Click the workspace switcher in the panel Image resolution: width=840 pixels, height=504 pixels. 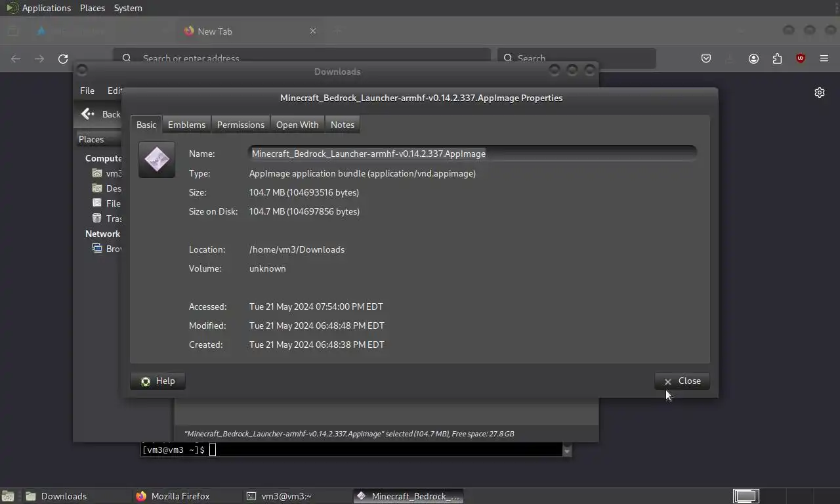tap(746, 496)
